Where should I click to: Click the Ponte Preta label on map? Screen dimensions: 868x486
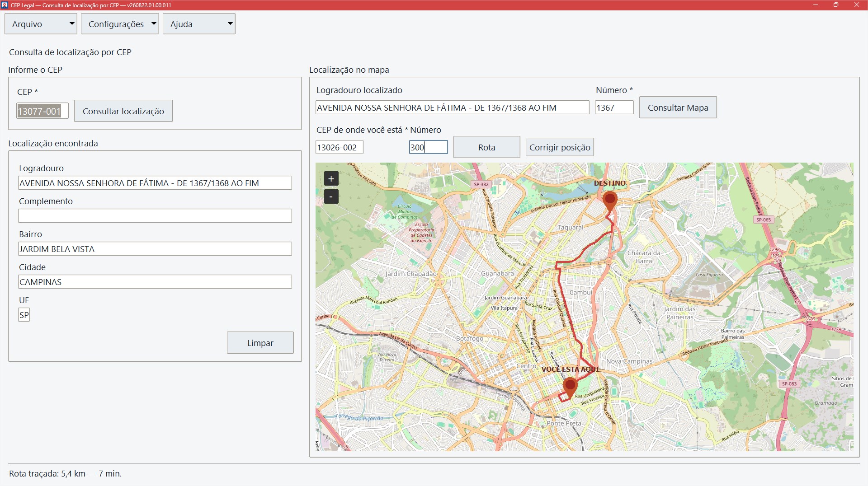tap(564, 423)
